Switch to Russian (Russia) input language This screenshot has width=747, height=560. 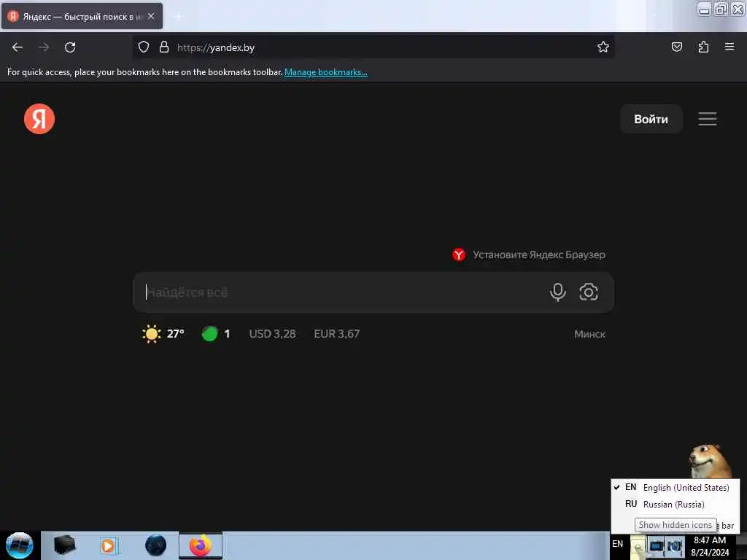tap(675, 505)
